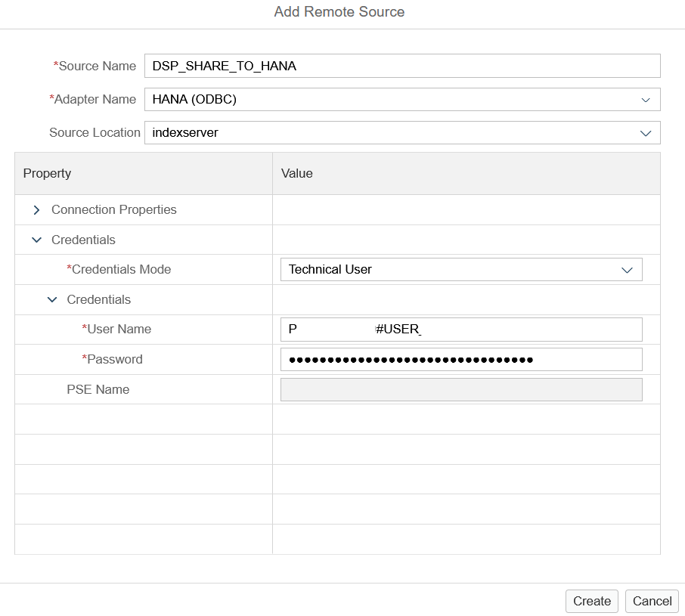Select the indexserver source location box

point(402,133)
